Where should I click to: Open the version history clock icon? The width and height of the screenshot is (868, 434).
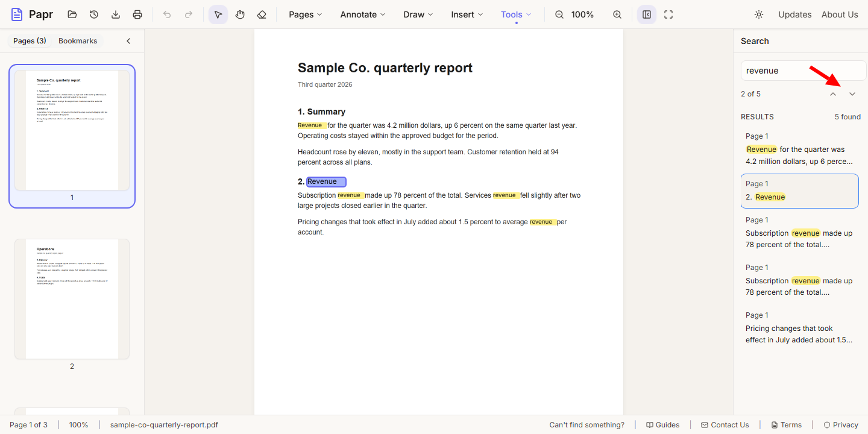click(x=94, y=14)
